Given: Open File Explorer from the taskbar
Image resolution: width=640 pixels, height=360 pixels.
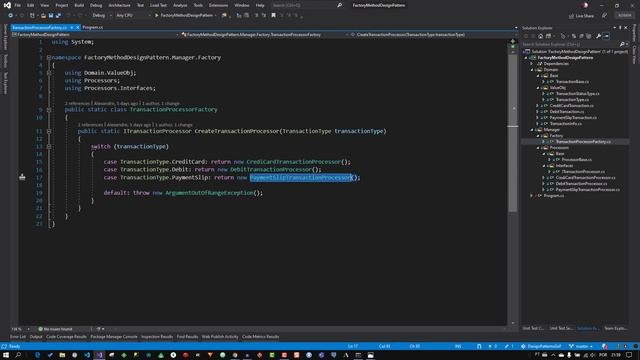Looking at the screenshot, I should [62, 355].
